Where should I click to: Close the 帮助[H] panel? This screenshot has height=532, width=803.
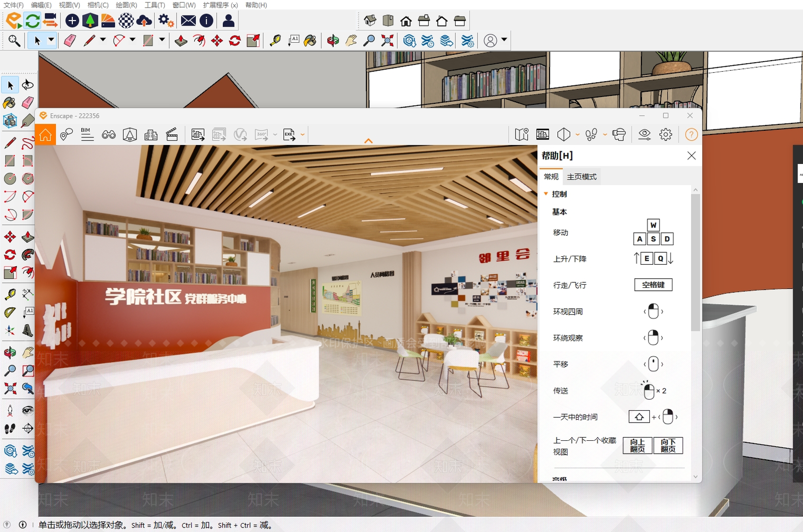tap(692, 155)
